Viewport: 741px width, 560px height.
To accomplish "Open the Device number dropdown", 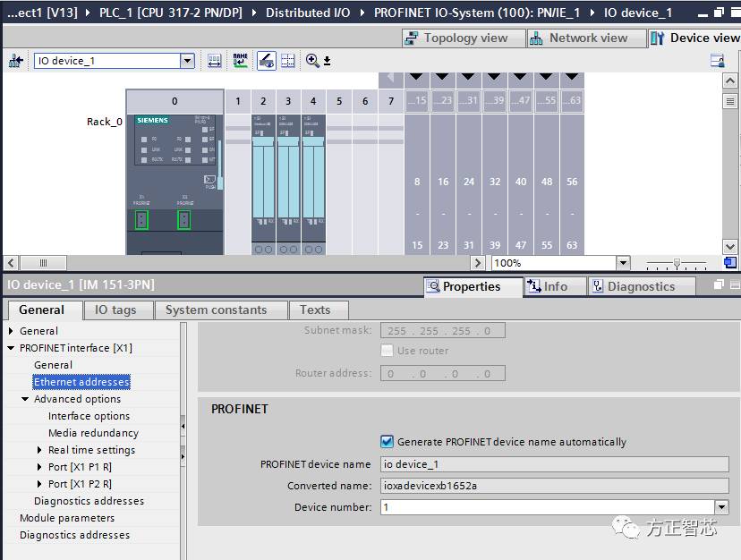I will (x=721, y=507).
